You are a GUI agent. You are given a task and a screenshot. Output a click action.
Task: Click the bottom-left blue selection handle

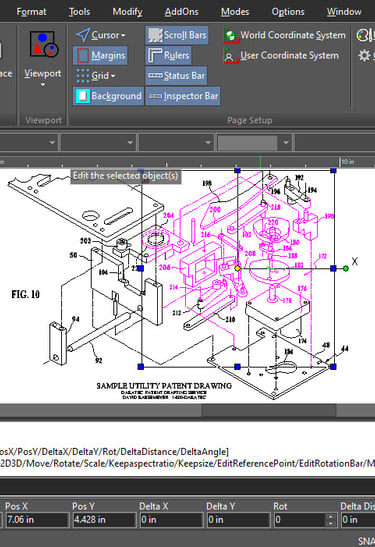point(141,367)
